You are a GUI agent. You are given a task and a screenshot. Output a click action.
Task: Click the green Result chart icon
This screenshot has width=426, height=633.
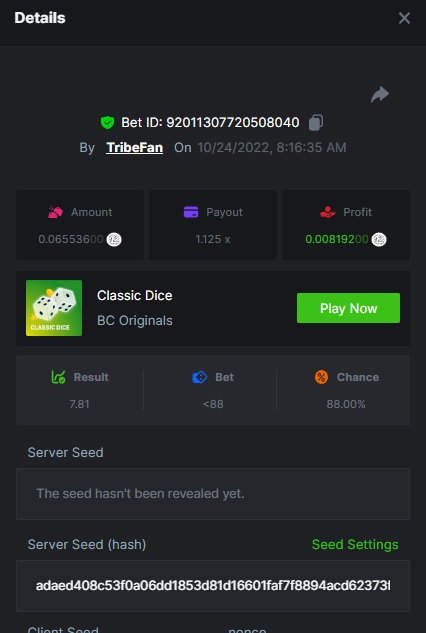pyautogui.click(x=58, y=377)
